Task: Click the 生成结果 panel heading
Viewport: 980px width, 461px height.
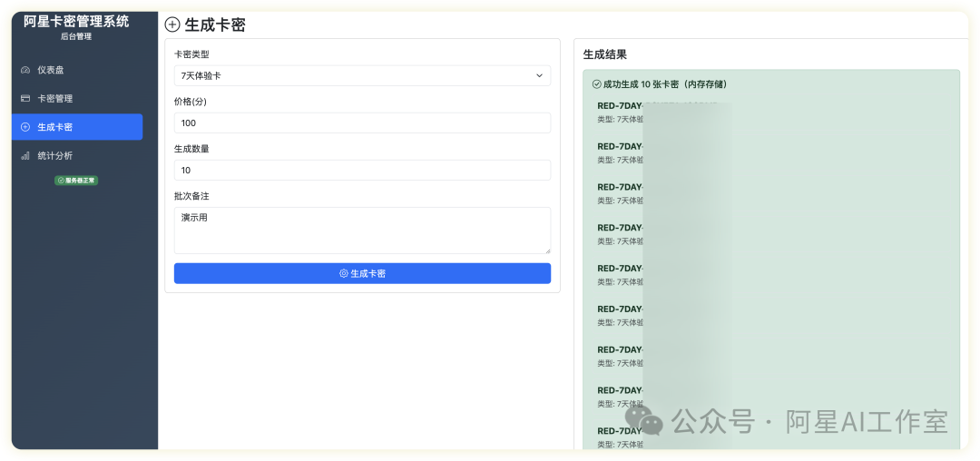Action: [x=605, y=54]
